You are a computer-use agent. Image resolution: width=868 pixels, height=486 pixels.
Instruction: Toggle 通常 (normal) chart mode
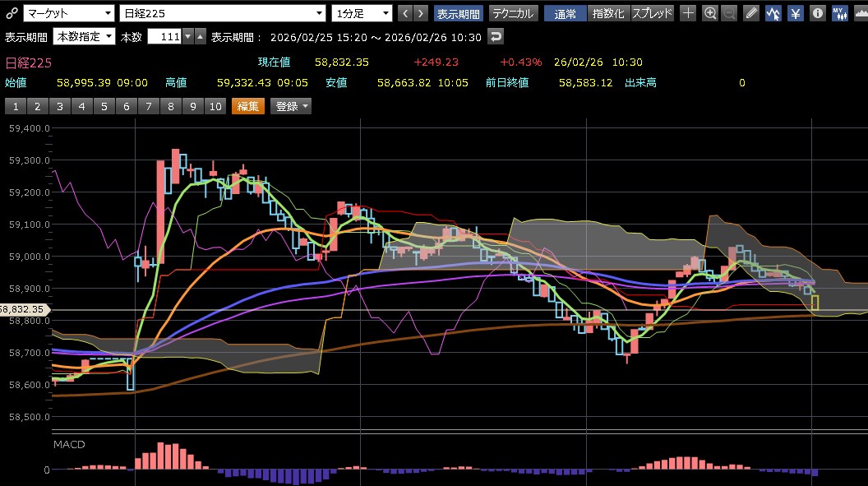pyautogui.click(x=565, y=13)
